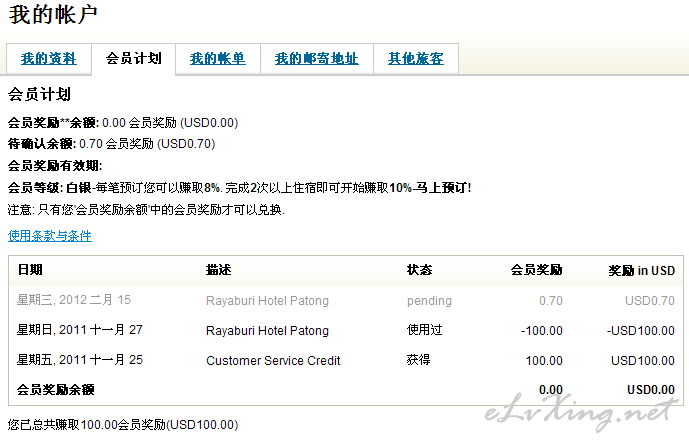Click the 马上预订! booking text

tap(444, 188)
